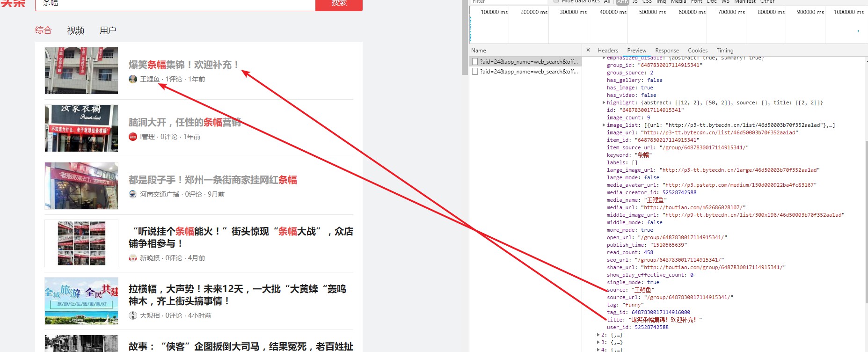Select the has_gallery: false line
Screen dimensions: 868x352
(x=635, y=80)
